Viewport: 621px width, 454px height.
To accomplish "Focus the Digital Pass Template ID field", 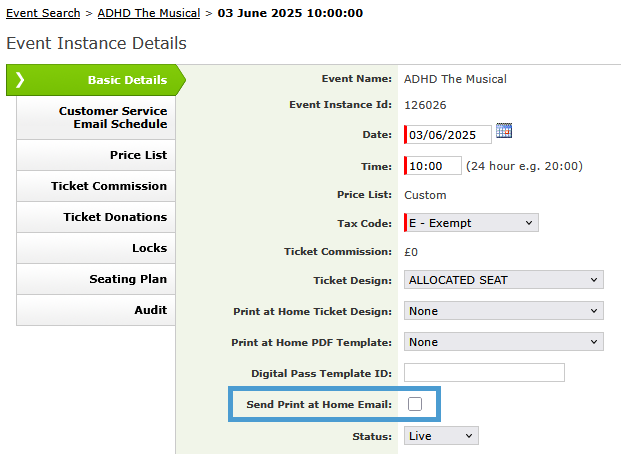I will [484, 373].
